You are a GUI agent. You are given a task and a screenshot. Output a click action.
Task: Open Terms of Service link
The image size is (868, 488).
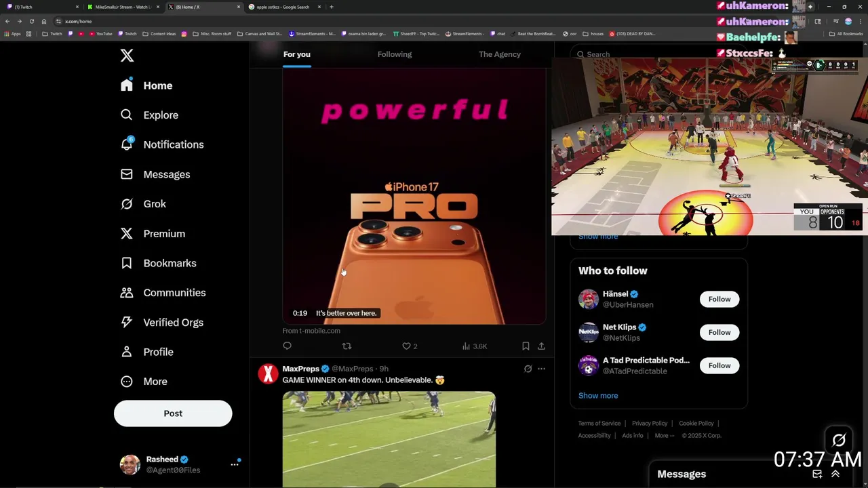[x=599, y=424]
